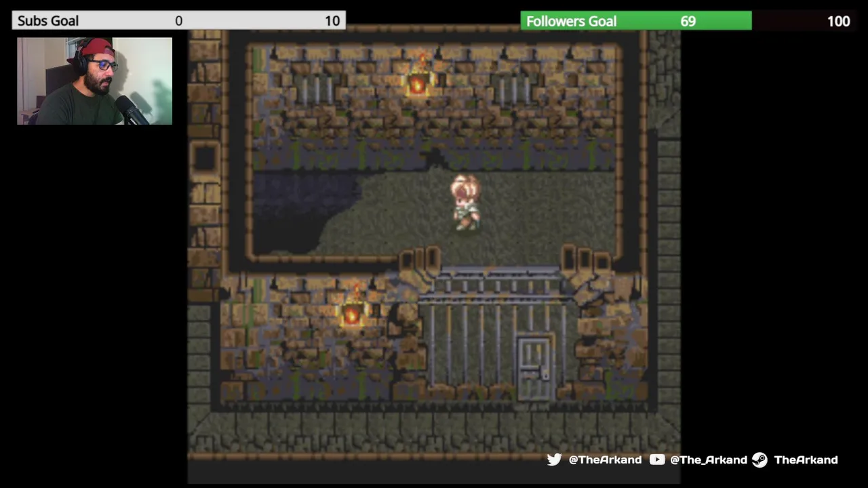Click the Followers Goal label

(x=571, y=21)
